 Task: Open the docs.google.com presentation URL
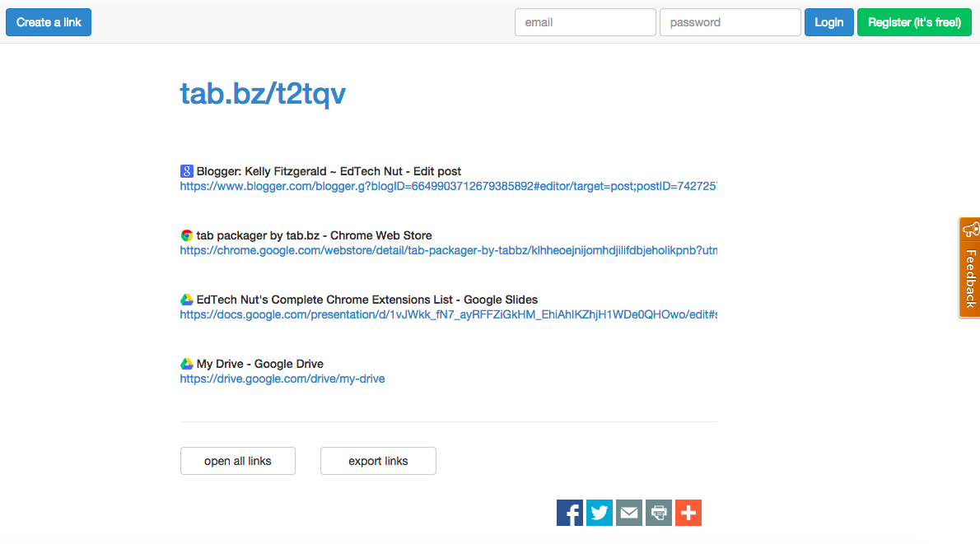[448, 314]
